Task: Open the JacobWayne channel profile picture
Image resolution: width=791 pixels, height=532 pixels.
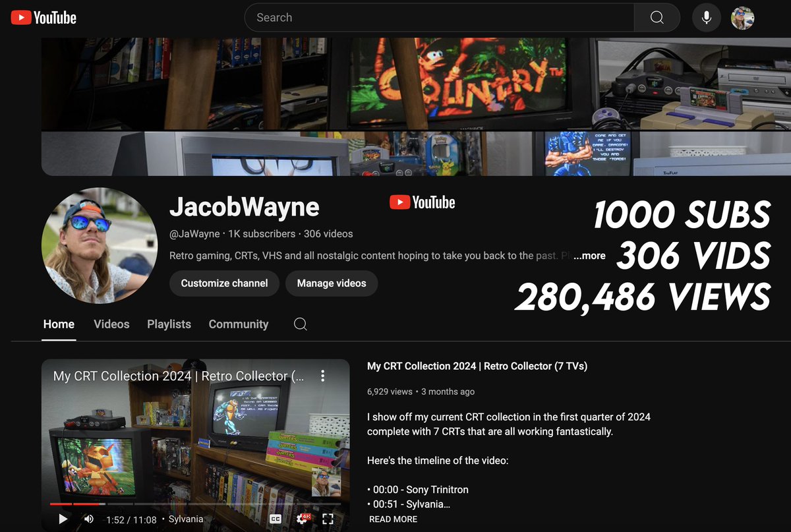Action: tap(100, 245)
